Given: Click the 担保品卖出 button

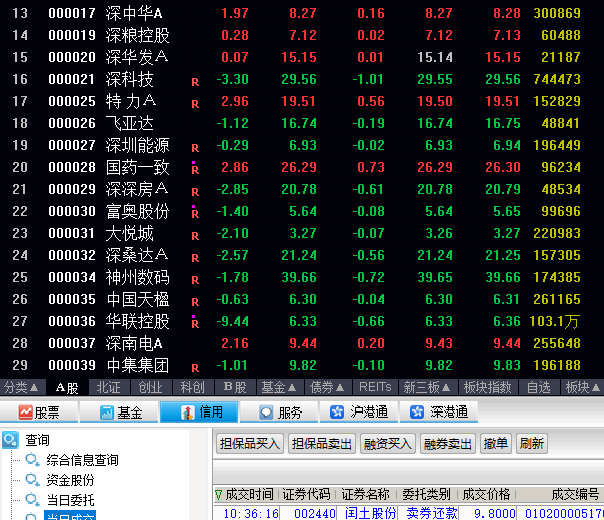Looking at the screenshot, I should click(322, 444).
